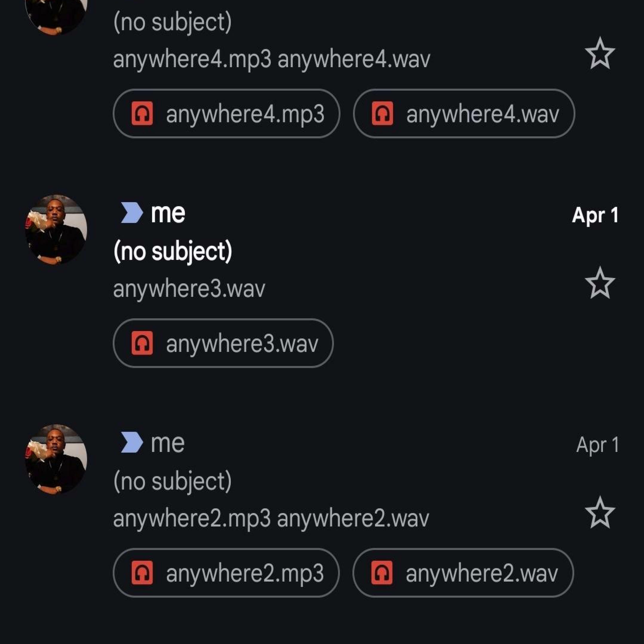The image size is (644, 644).
Task: Click the headphone icon on anywhere3.wav
Action: point(142,343)
